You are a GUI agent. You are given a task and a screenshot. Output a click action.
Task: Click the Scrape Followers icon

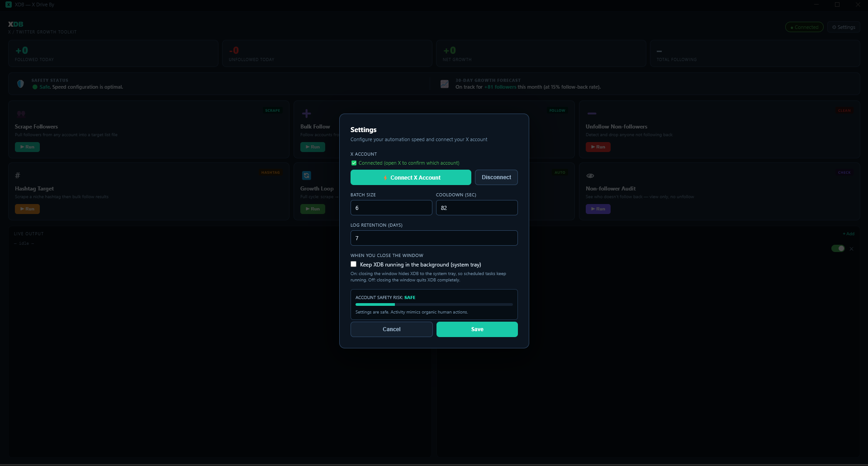[x=21, y=114]
